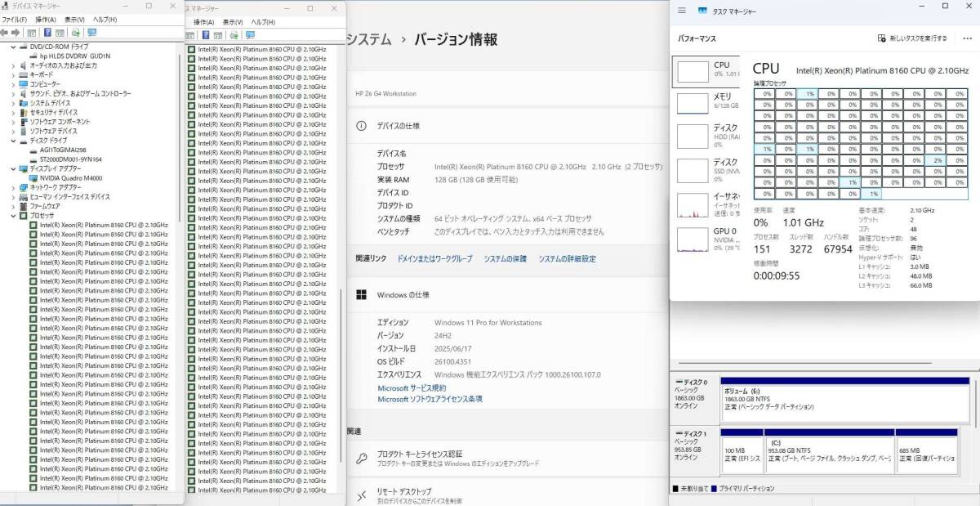Select the HDD ディスク thumbnail in Task Manager
The image size is (980, 506).
[x=693, y=136]
